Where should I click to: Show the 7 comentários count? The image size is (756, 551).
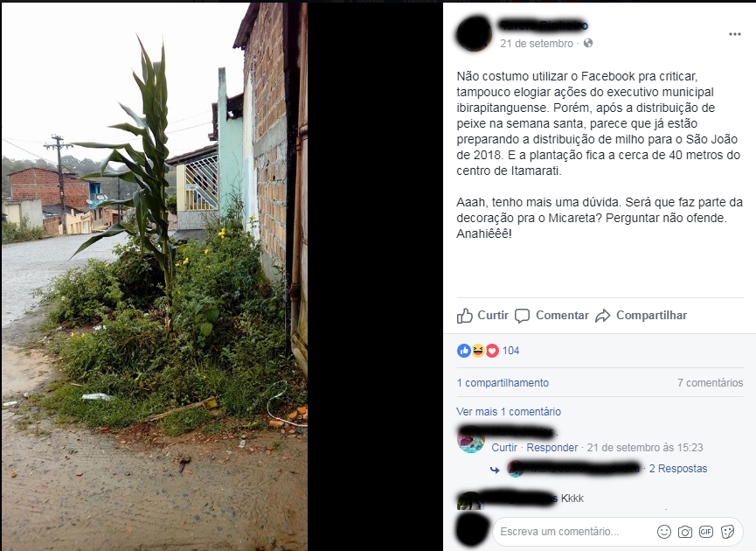(710, 382)
